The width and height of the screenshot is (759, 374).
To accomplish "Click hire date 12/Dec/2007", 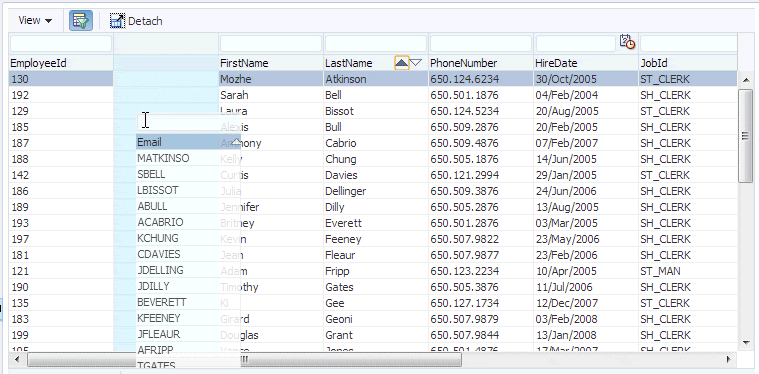I will pos(567,302).
